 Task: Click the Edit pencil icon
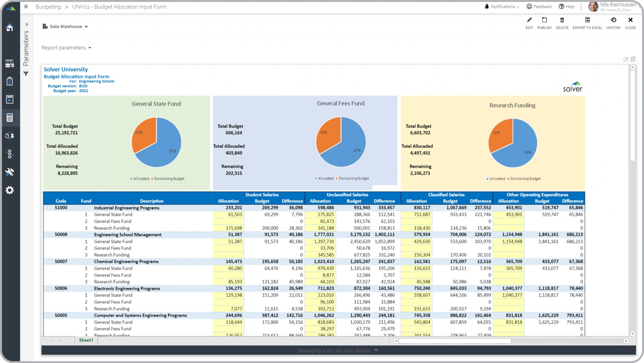[x=529, y=20]
